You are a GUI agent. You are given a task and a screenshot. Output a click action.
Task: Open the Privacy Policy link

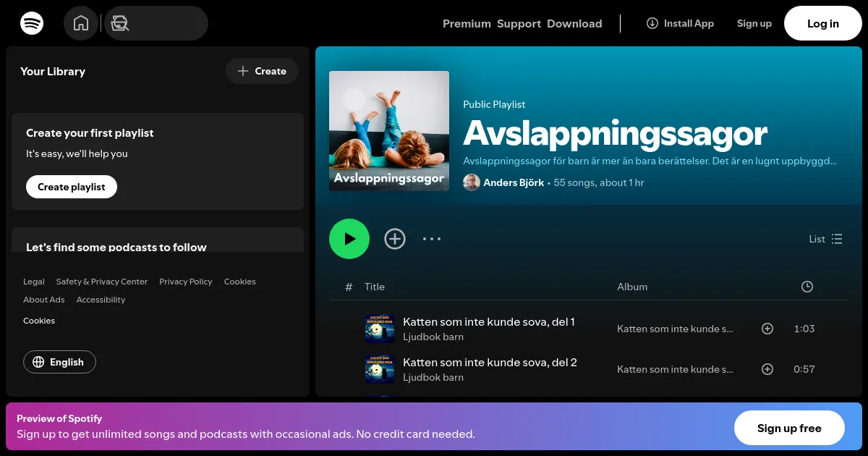[x=185, y=282]
